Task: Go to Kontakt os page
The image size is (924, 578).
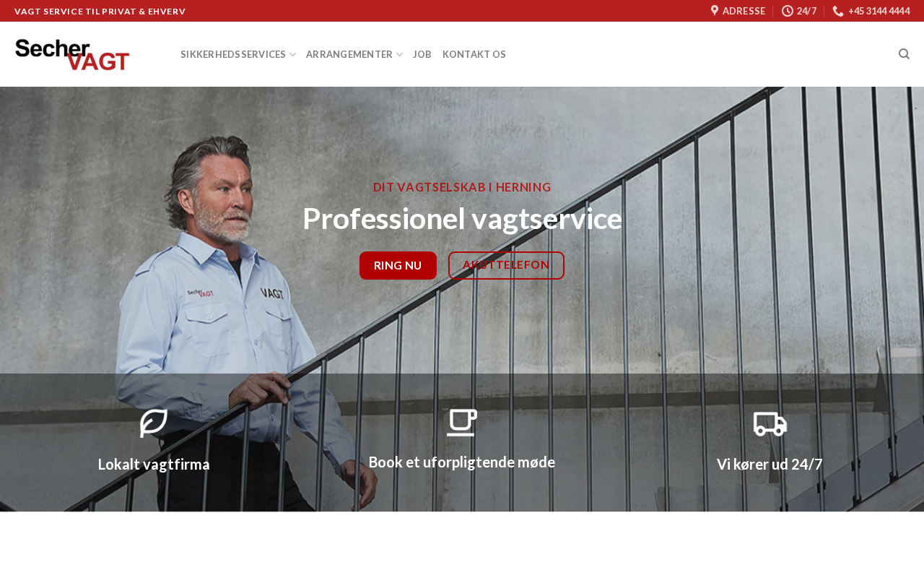Action: click(x=474, y=54)
